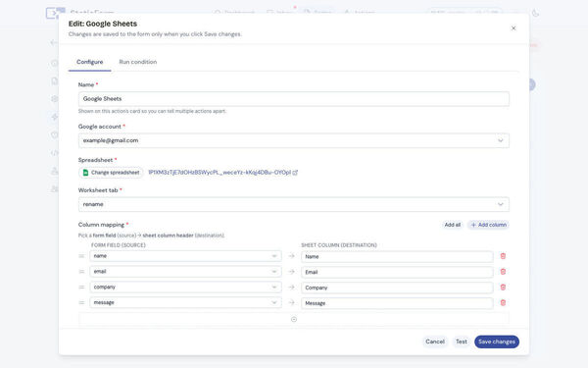Grab the drag handle of the company row
588x368 pixels.
tap(81, 287)
